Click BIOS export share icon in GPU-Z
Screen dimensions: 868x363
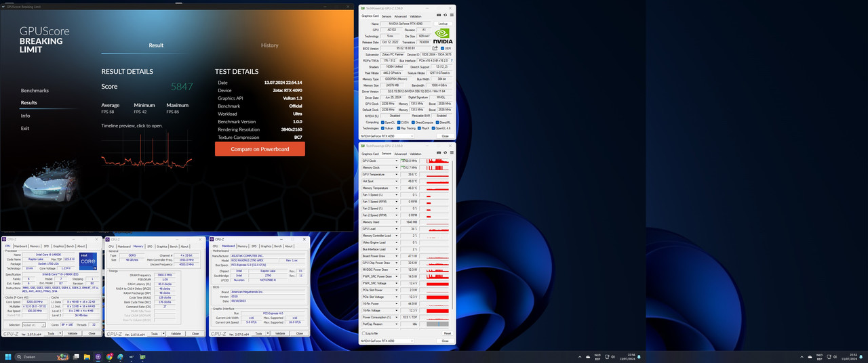point(435,48)
